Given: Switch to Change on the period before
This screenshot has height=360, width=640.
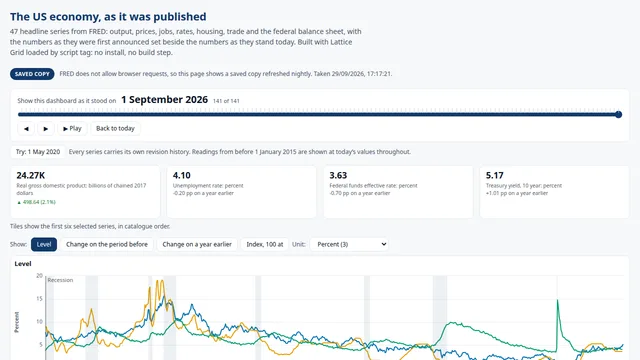Looking at the screenshot, I should 107,244.
